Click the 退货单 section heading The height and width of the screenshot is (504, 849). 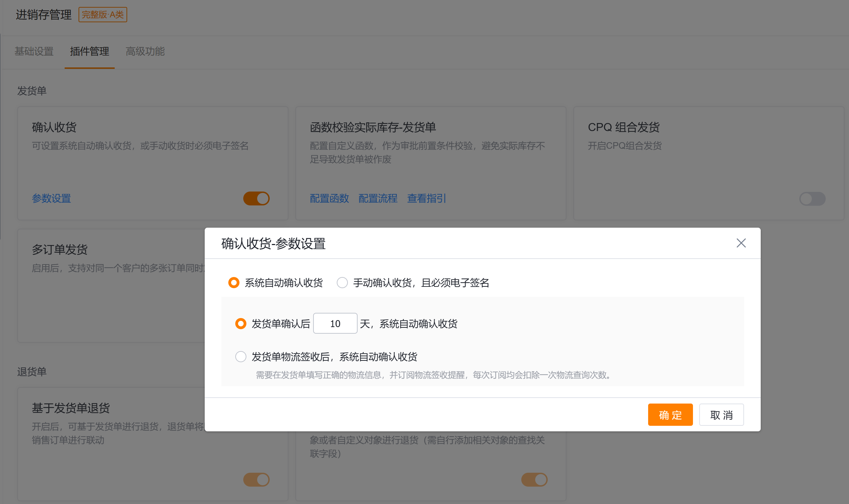[32, 372]
